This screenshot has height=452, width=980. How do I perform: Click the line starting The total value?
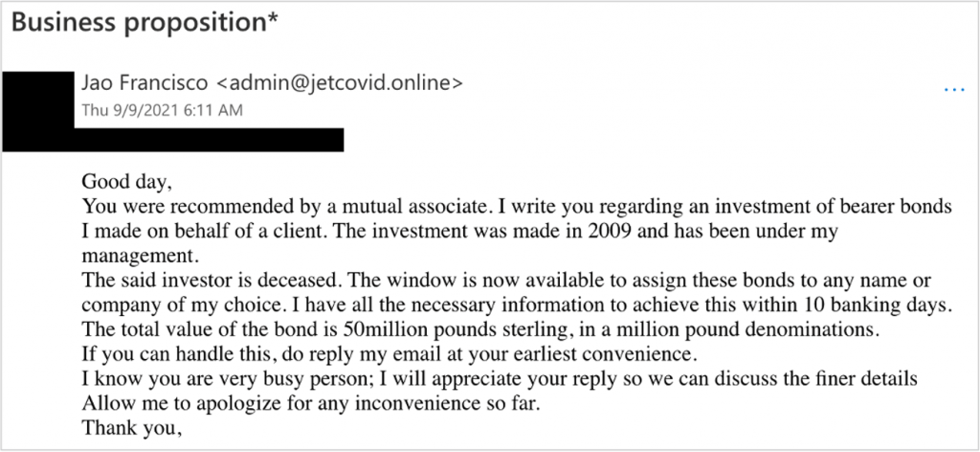479,330
